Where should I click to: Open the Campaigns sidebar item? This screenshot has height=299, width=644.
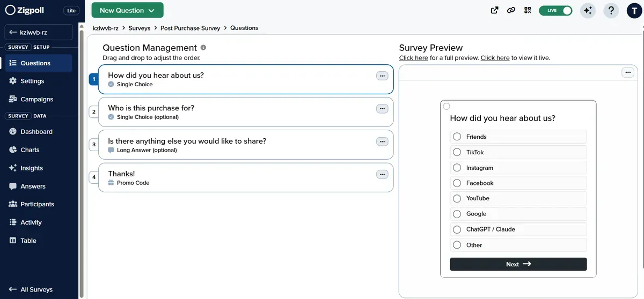pyautogui.click(x=39, y=99)
